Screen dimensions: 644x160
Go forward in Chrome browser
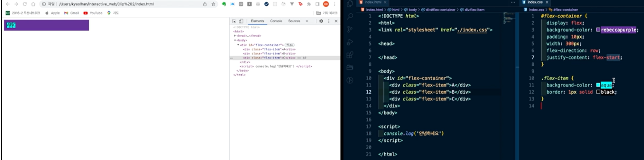coord(16,4)
